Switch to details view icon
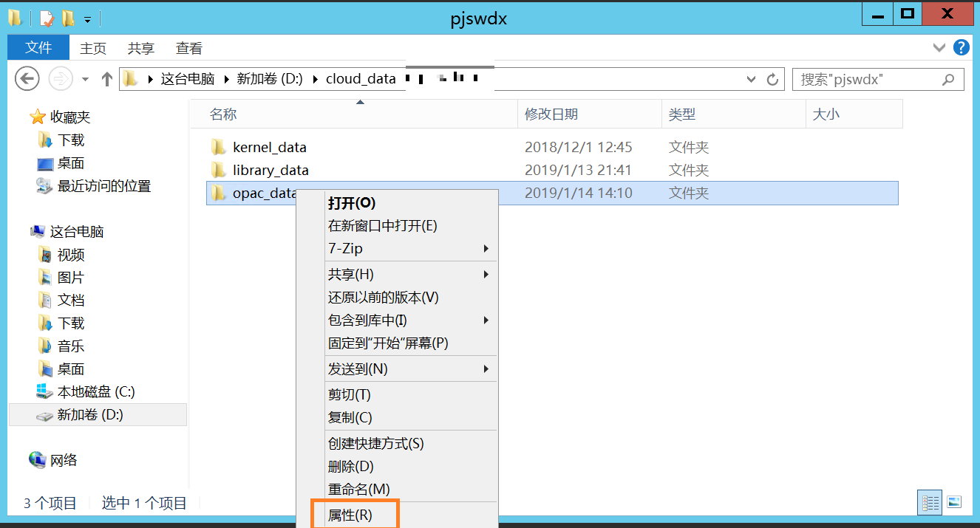The width and height of the screenshot is (980, 528). (931, 503)
